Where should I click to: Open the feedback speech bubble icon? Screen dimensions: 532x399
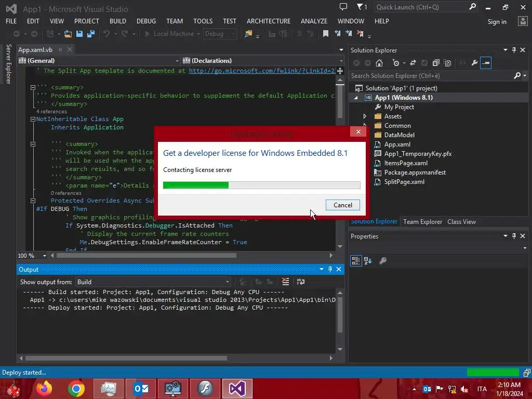(343, 7)
